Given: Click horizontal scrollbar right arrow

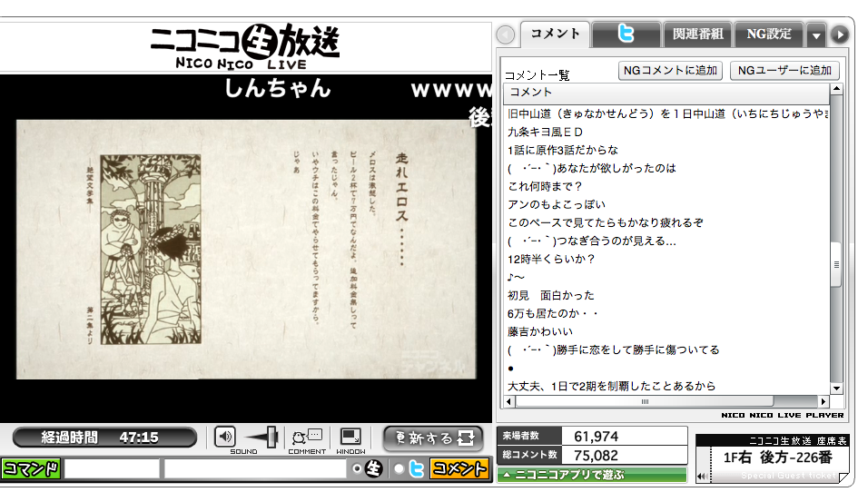Looking at the screenshot, I should pos(824,401).
